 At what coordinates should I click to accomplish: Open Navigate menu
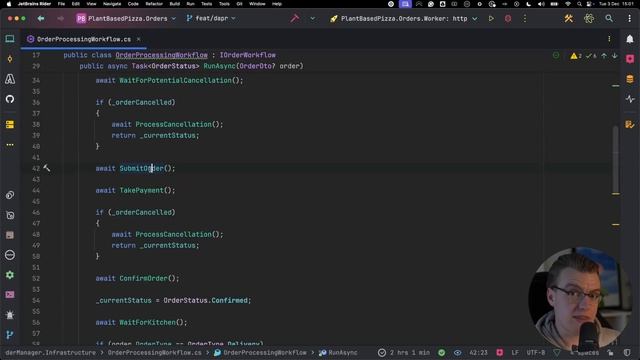point(112,4)
